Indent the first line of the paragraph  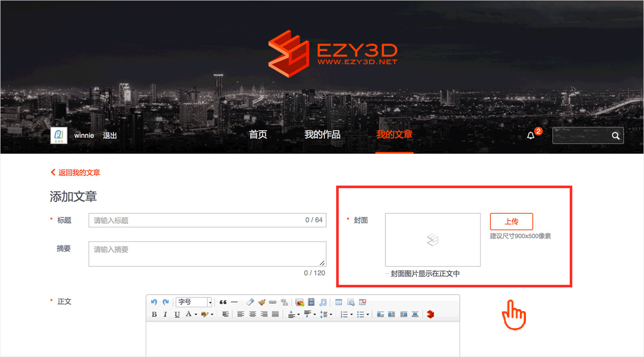[x=225, y=314]
